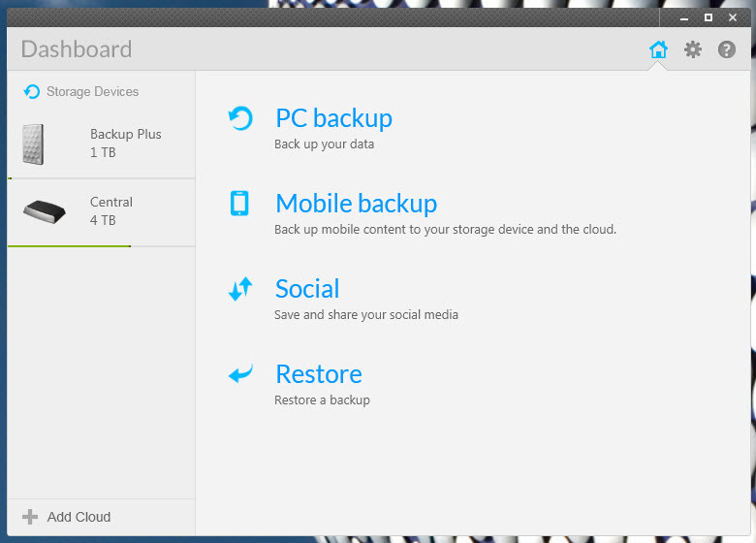Click the Add Cloud button
The width and height of the screenshot is (756, 543).
(x=67, y=517)
